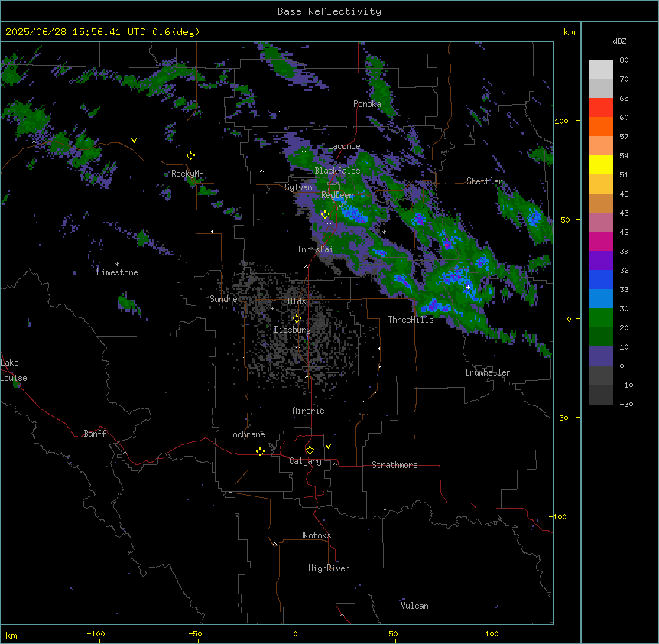
Task: Select the blue 36-33 dBZ legend swatch
Action: [601, 279]
